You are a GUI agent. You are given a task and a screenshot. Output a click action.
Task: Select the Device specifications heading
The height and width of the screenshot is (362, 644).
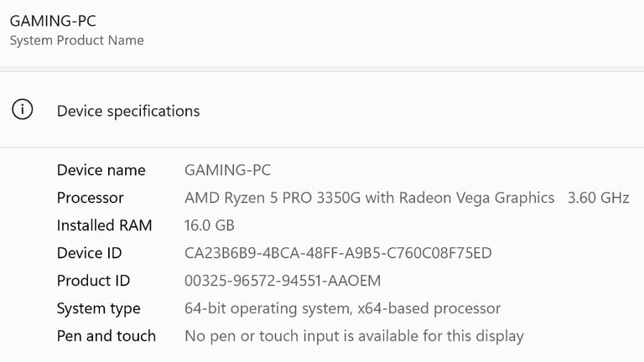(x=128, y=111)
